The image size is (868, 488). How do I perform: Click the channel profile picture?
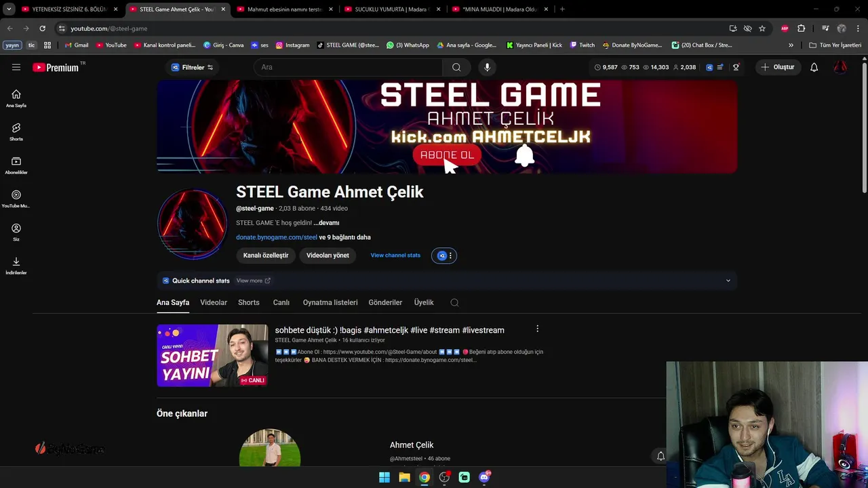coord(192,224)
